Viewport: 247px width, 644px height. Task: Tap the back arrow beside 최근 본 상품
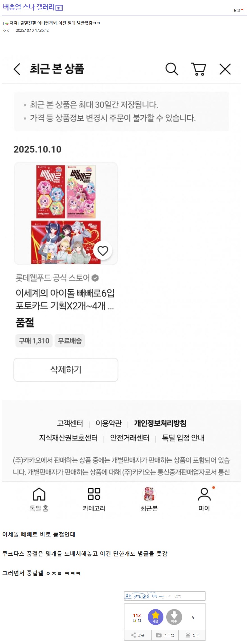coord(17,69)
